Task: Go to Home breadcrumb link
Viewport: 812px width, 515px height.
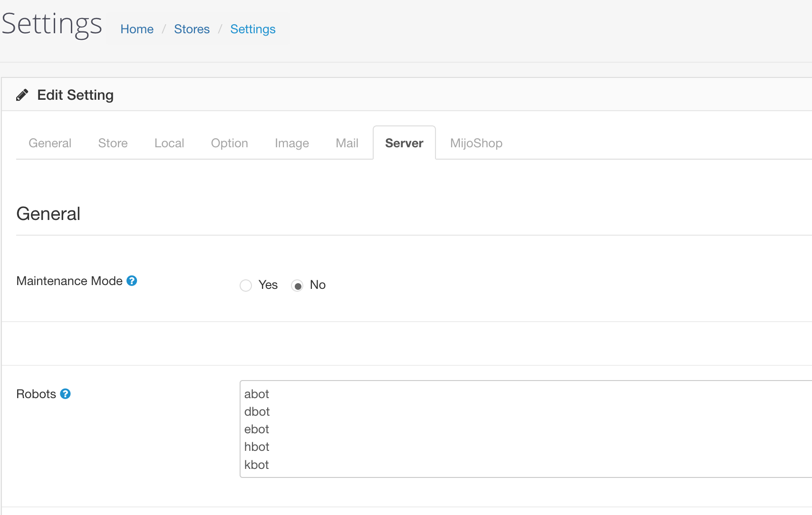Action: coord(137,29)
